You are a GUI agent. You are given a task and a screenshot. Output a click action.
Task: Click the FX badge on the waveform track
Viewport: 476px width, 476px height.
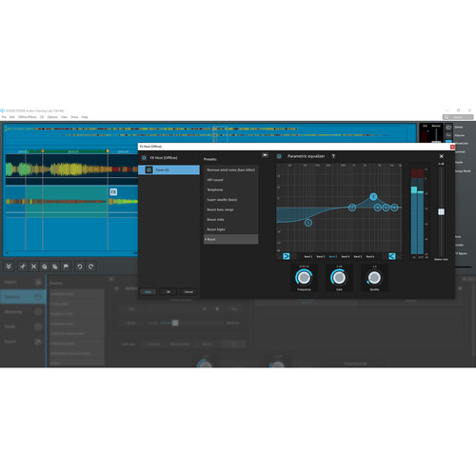113,191
